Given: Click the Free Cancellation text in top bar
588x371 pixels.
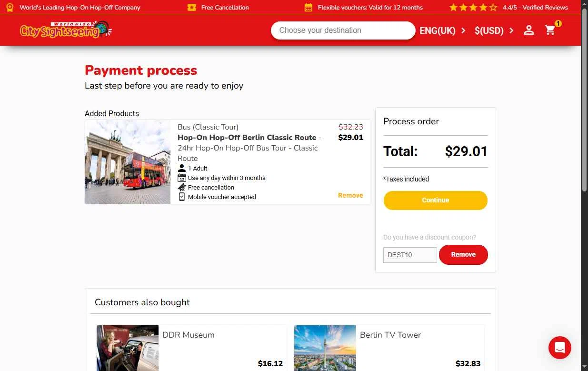Looking at the screenshot, I should click(225, 8).
